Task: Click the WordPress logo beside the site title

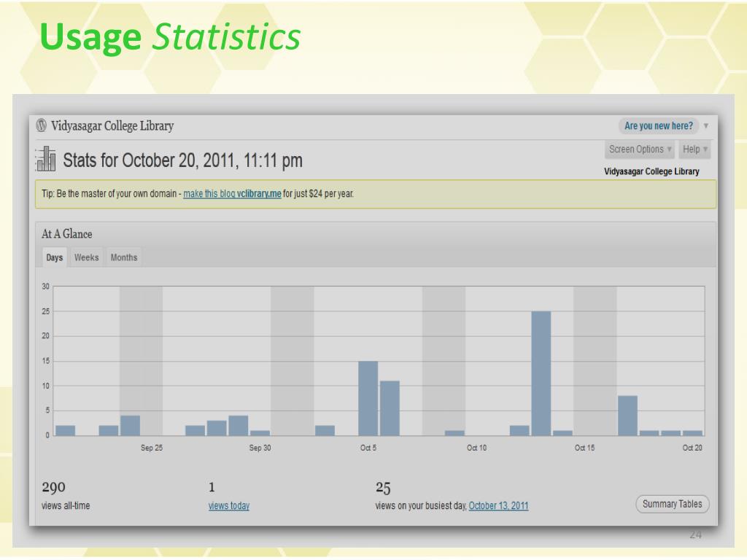Action: [x=42, y=125]
